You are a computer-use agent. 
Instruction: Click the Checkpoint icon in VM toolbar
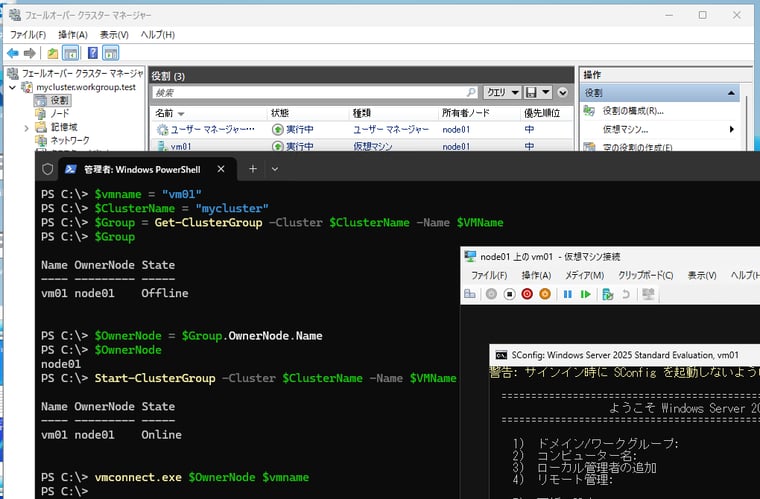(607, 294)
